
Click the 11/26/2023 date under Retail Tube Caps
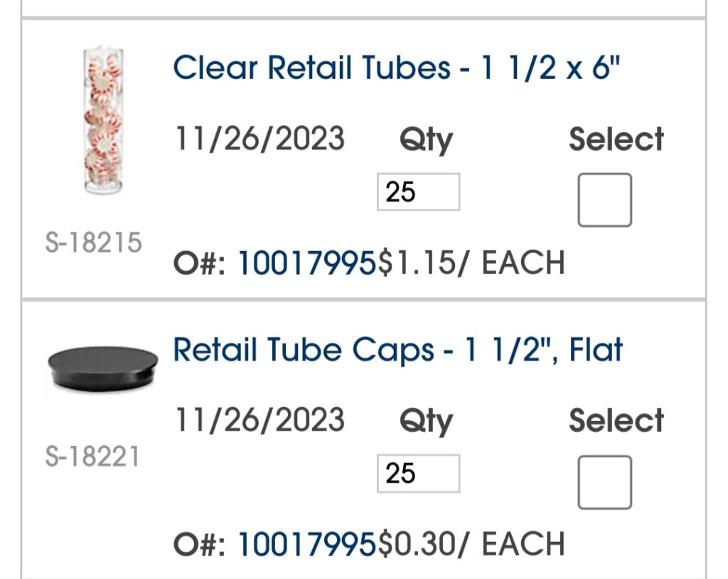coord(259,420)
